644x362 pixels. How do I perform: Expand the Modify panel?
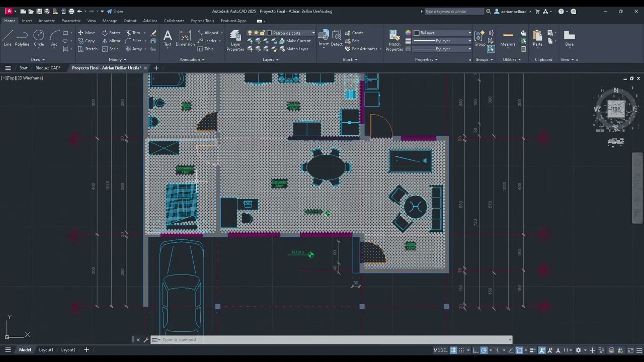tap(117, 59)
